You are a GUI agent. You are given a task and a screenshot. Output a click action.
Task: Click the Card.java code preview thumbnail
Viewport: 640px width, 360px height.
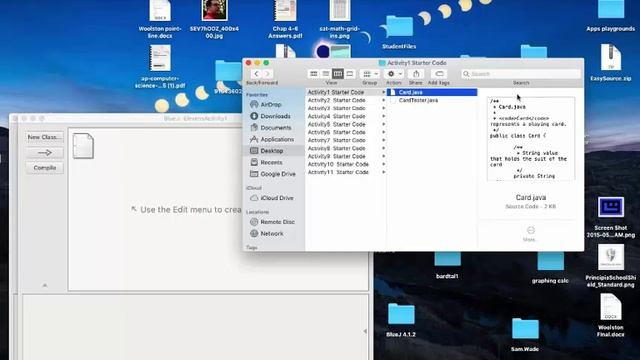(531, 138)
